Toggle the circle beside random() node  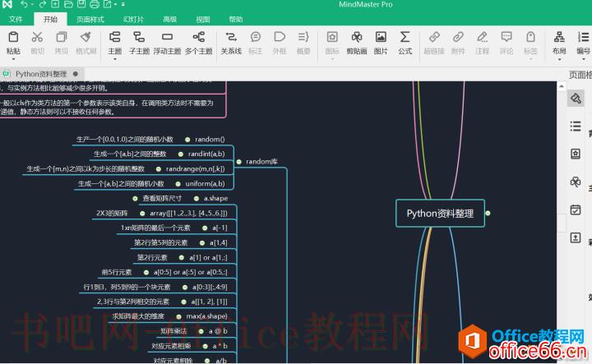187,140
